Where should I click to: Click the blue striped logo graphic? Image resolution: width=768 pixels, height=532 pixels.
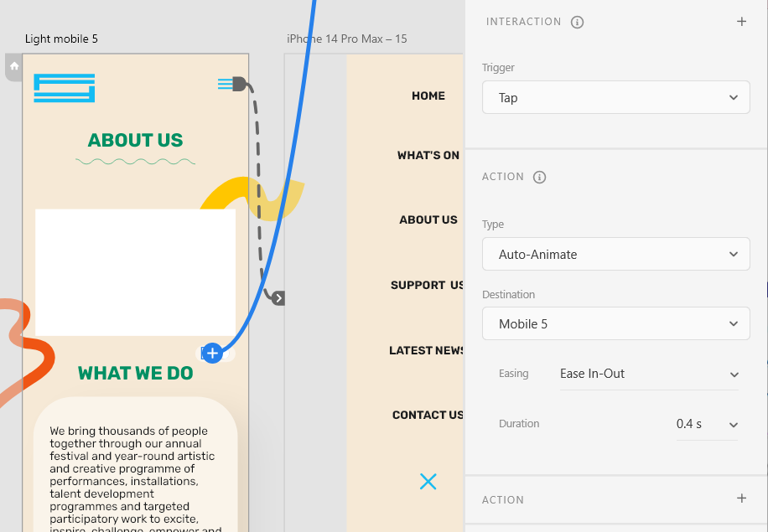click(x=64, y=88)
